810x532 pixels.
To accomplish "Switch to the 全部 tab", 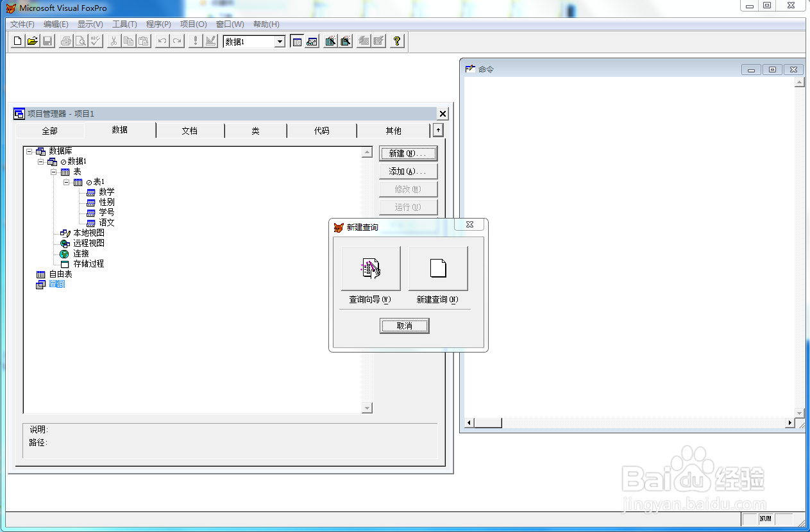I will [x=50, y=131].
